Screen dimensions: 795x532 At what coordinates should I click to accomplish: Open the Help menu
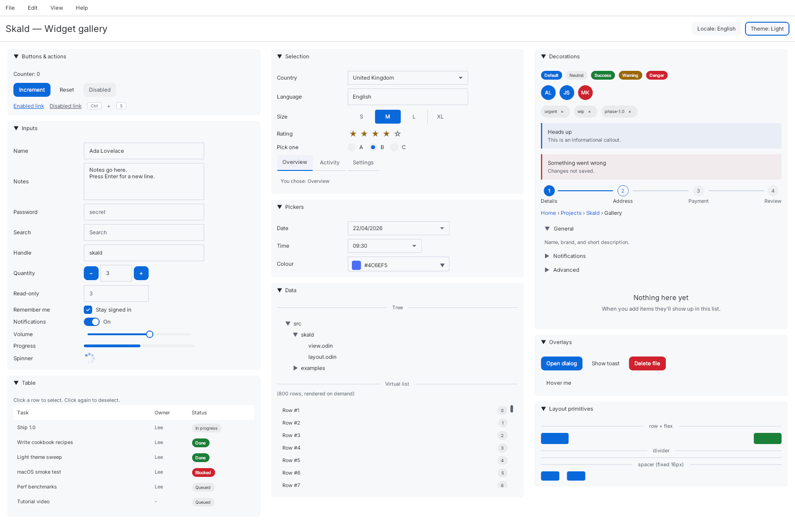click(82, 8)
